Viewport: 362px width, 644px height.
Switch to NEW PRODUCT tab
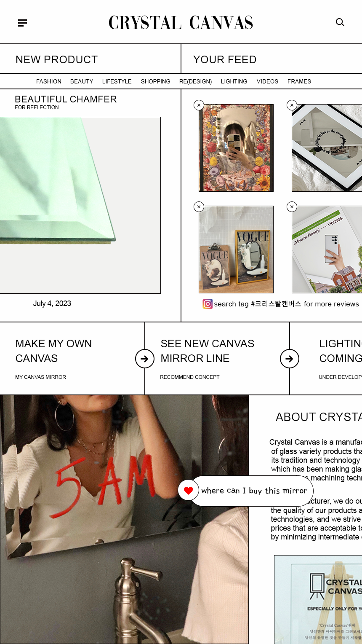pyautogui.click(x=90, y=59)
